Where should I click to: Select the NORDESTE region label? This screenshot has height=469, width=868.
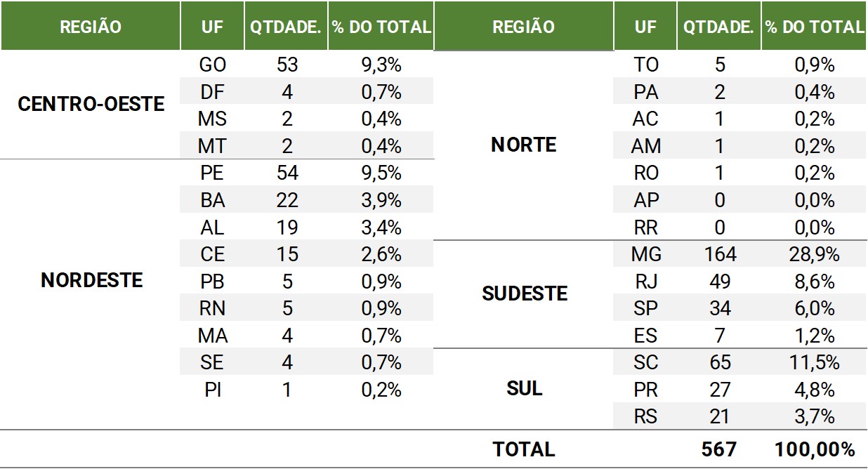coord(91,281)
